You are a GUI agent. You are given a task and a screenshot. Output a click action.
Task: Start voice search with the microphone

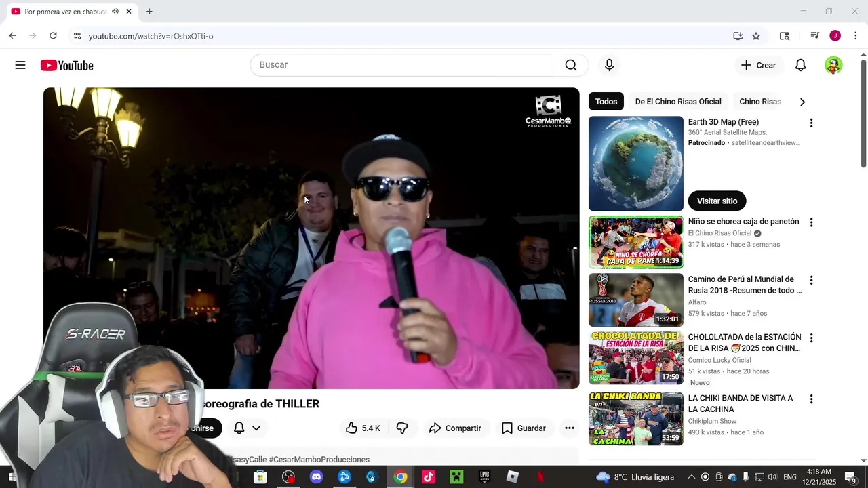(x=609, y=65)
